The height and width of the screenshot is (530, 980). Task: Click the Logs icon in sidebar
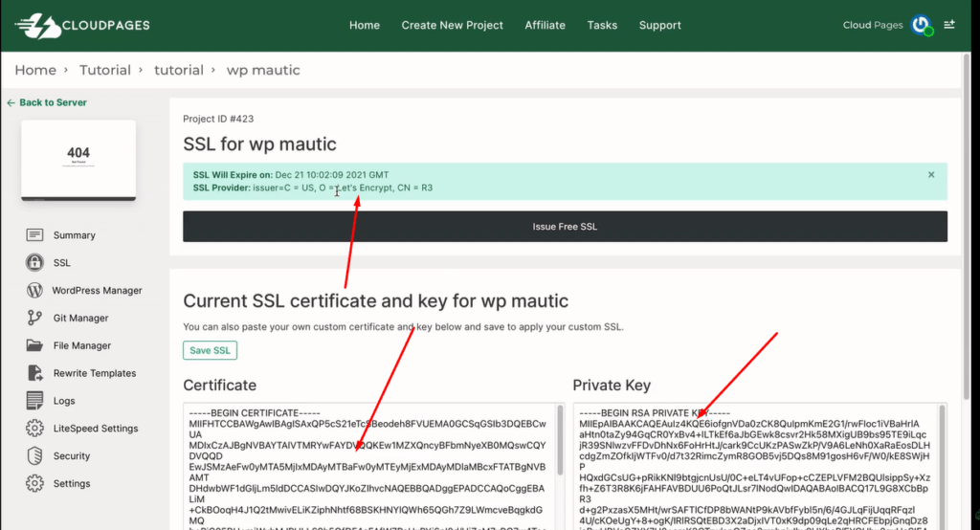point(34,401)
